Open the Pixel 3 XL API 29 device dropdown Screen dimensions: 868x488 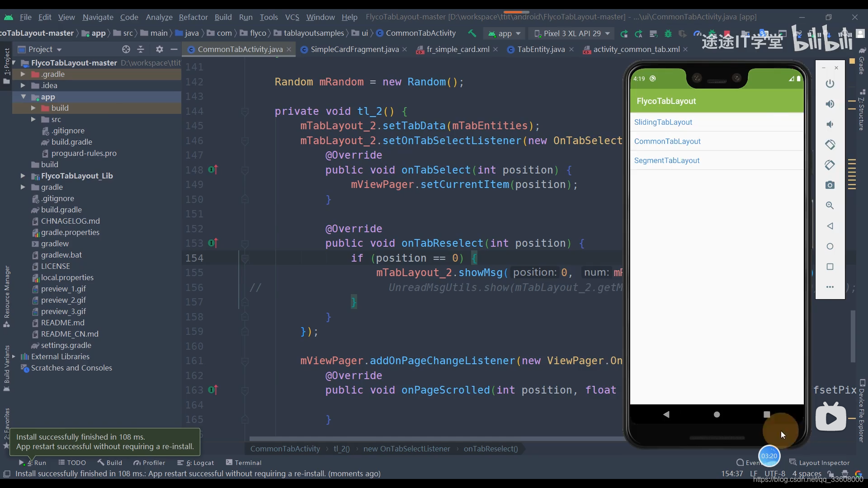tap(572, 33)
